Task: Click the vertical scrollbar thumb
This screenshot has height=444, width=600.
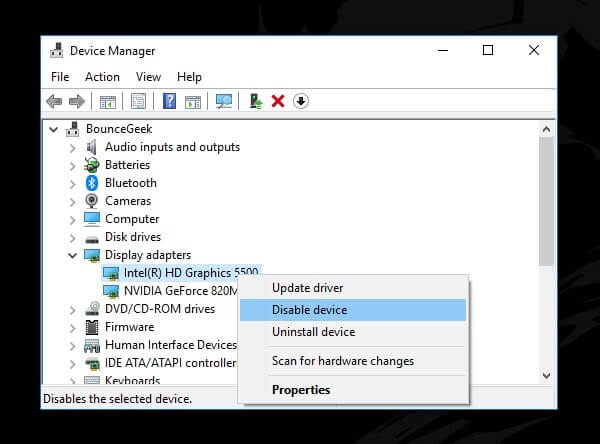Action: [x=546, y=201]
